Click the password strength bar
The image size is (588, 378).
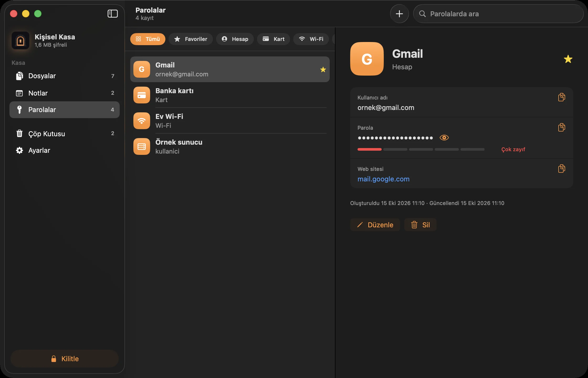click(x=421, y=149)
